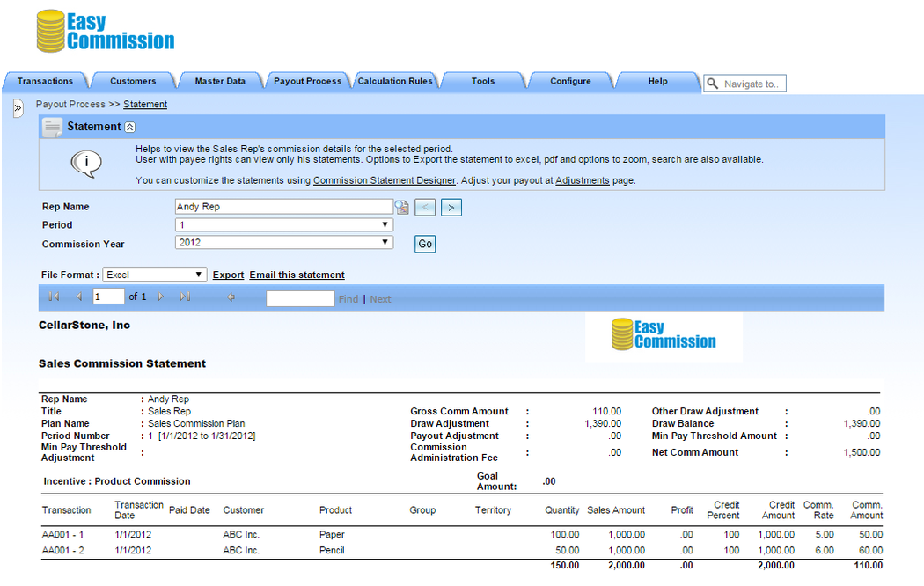Jump to last page of the report
Screen dimensions: 924x586
[x=185, y=297]
